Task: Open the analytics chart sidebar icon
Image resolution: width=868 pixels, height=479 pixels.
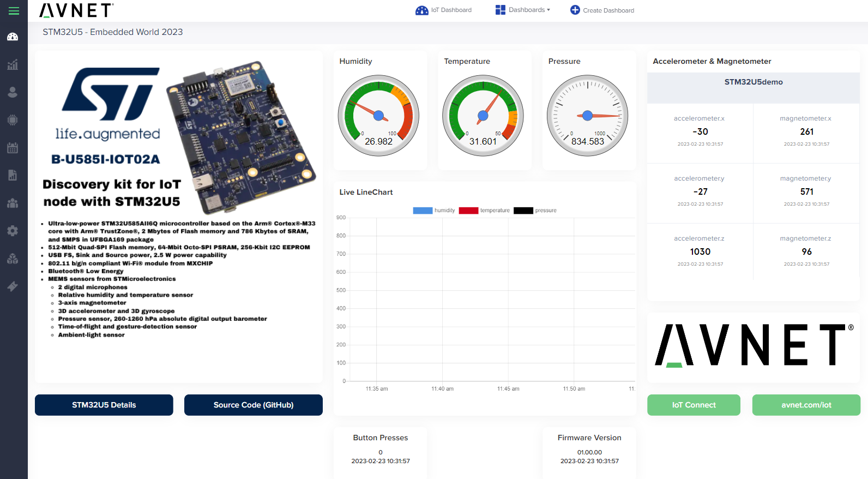Action: point(13,64)
